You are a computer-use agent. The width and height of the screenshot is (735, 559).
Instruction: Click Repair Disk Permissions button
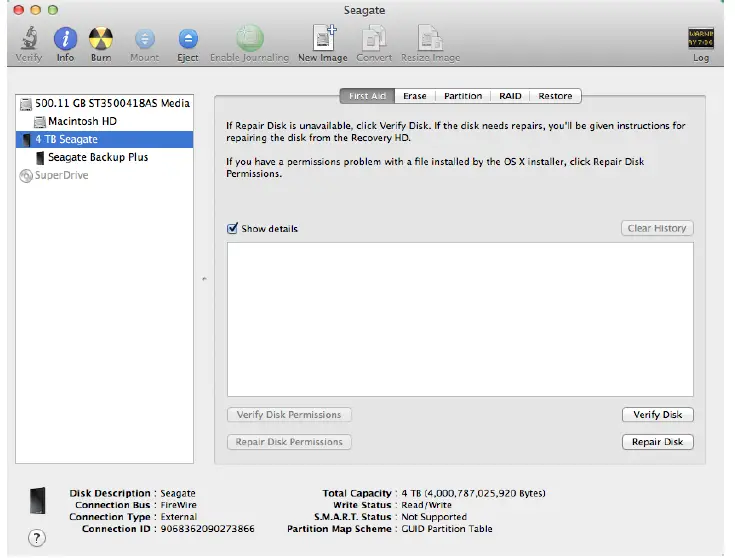click(289, 442)
